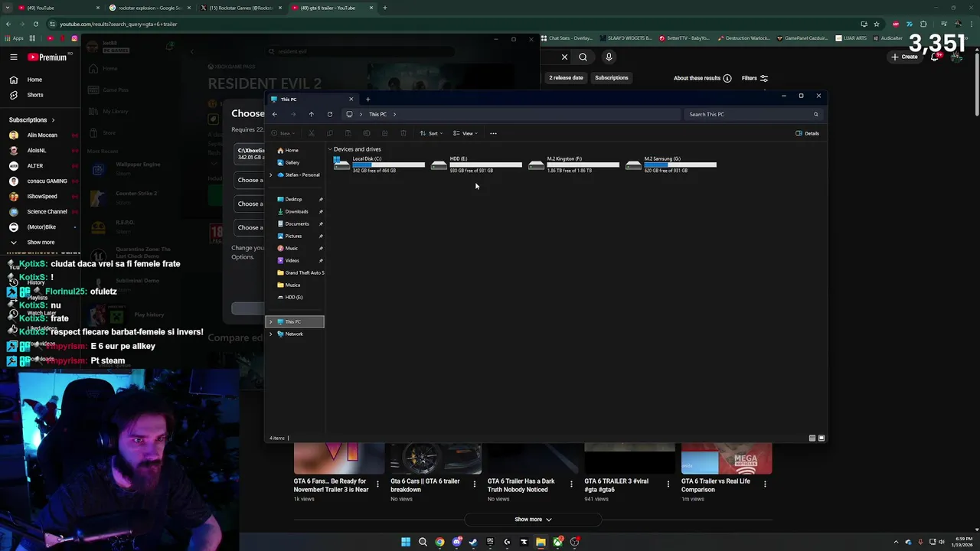This screenshot has height=551, width=980.
Task: Open the Sort dropdown in Explorer
Action: (x=431, y=133)
